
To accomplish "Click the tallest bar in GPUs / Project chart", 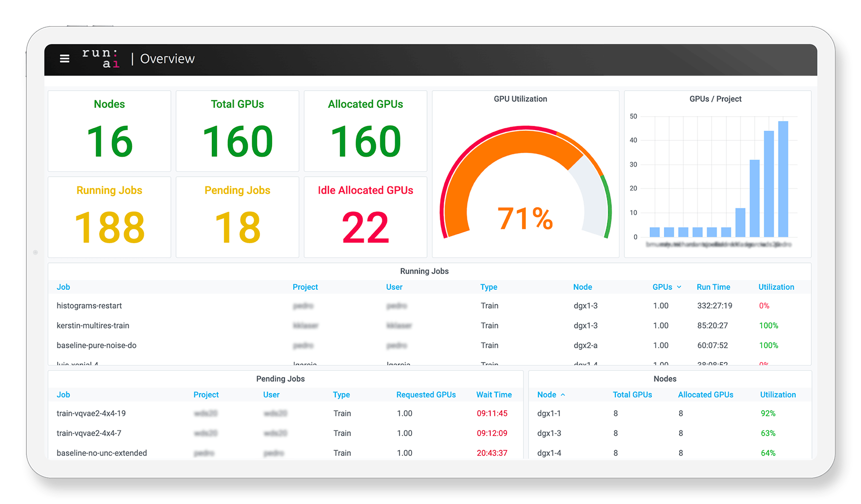I will coord(783,179).
